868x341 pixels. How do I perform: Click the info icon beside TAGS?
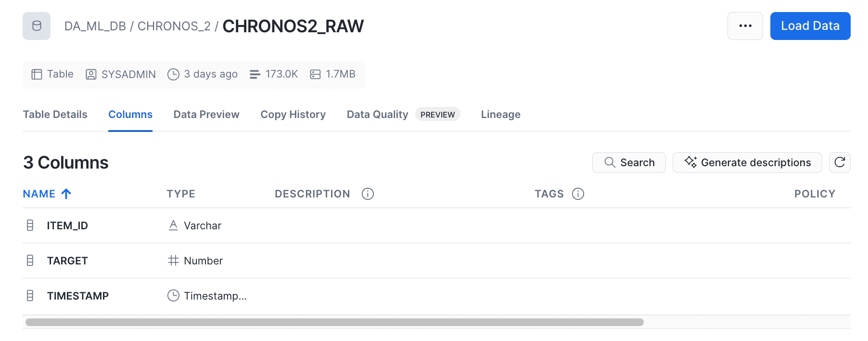(578, 194)
